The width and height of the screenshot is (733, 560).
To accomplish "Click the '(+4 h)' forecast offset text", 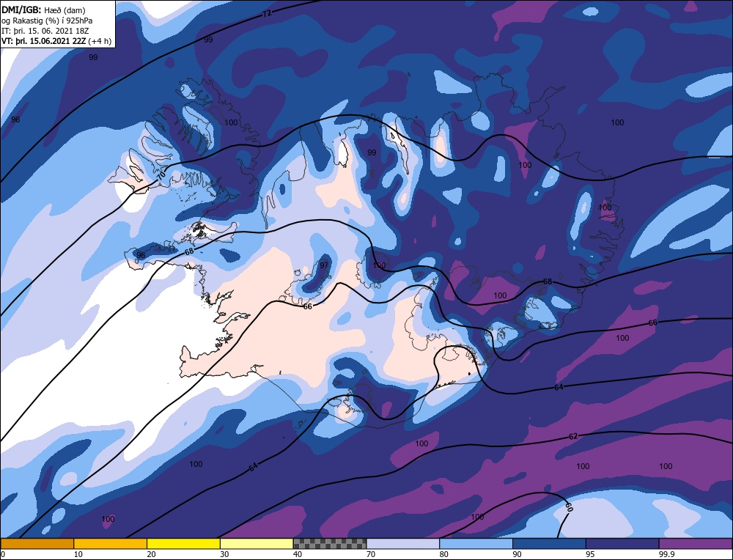I will tap(100, 41).
